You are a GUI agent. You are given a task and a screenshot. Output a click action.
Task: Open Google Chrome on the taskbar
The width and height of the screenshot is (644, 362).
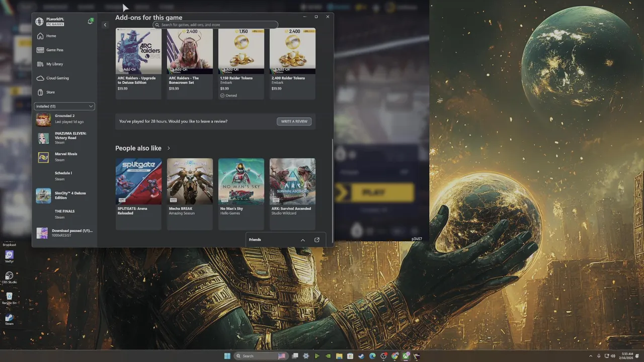[395, 356]
